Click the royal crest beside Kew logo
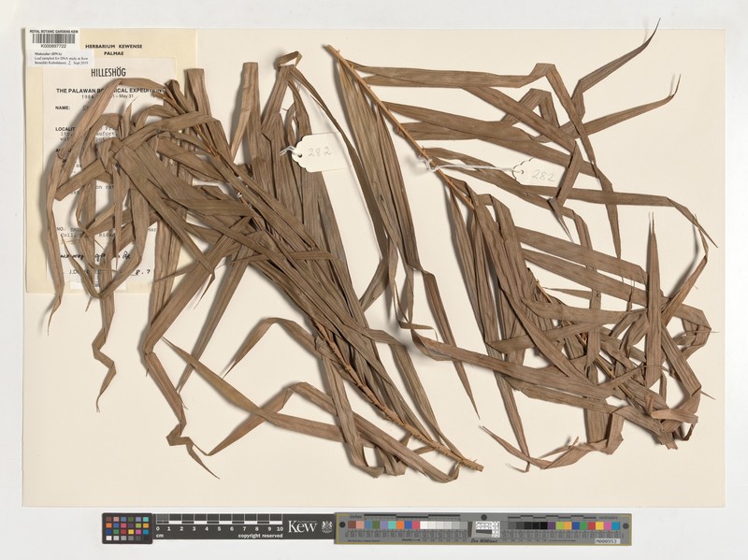748x560 pixels. click(326, 526)
